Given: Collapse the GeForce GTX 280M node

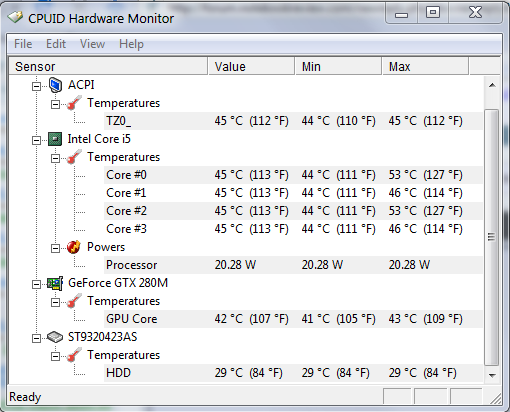Looking at the screenshot, I should point(36,284).
